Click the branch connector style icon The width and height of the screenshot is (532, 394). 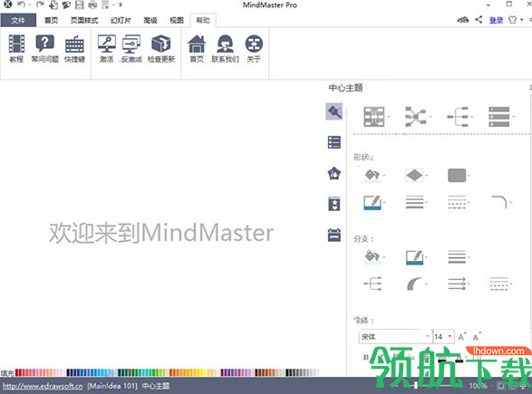click(372, 283)
